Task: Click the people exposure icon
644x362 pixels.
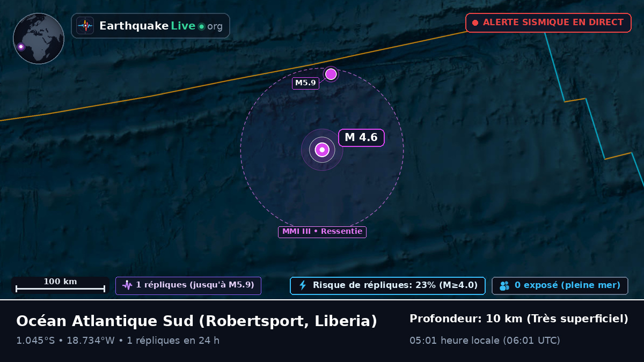Action: [504, 286]
